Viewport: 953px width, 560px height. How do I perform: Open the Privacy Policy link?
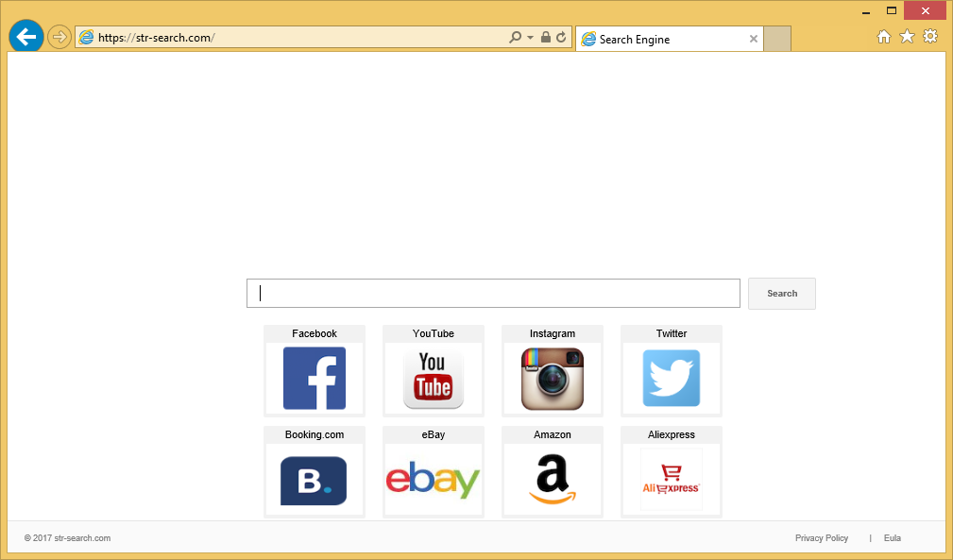tap(821, 538)
